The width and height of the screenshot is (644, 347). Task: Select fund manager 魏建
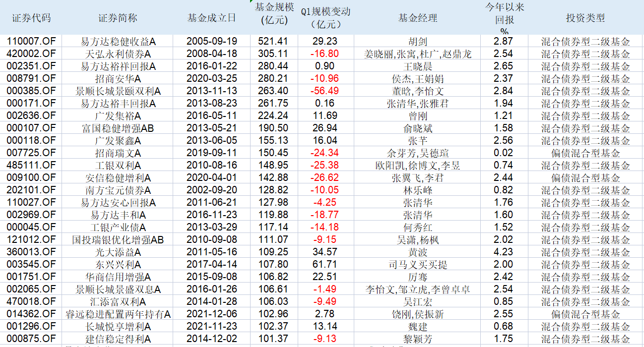[418, 327]
